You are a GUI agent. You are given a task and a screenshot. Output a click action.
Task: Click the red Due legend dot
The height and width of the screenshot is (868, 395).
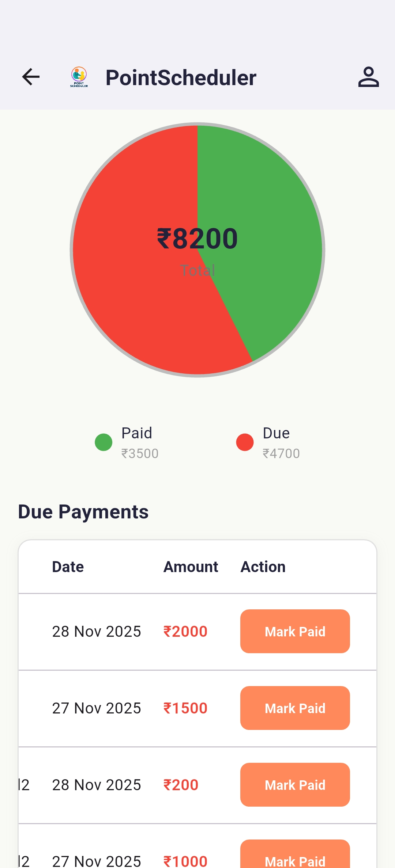[x=245, y=442]
